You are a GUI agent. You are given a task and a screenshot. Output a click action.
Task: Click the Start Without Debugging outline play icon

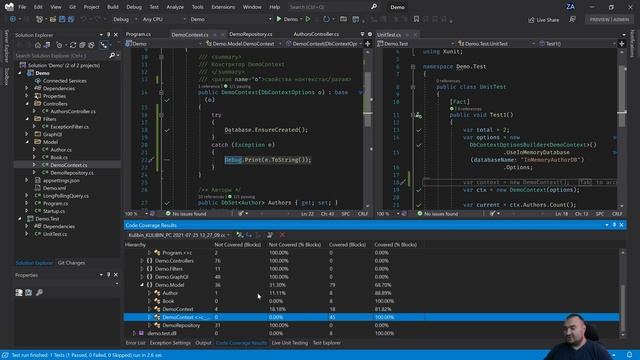[x=308, y=19]
